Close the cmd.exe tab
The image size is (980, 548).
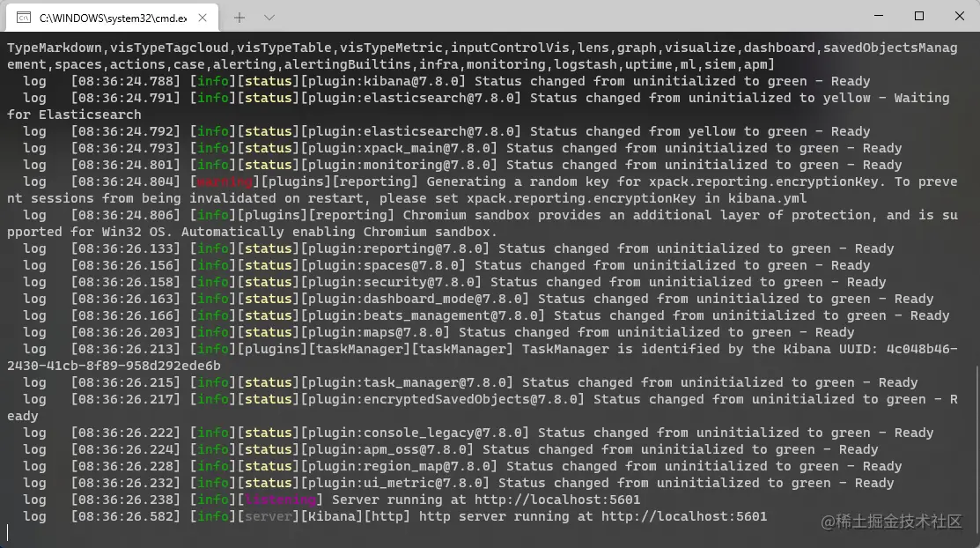point(203,18)
